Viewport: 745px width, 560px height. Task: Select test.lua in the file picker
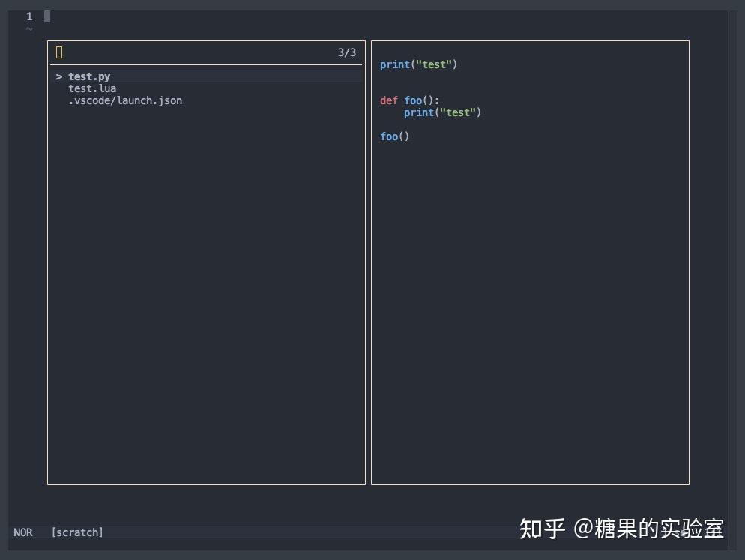click(x=91, y=88)
